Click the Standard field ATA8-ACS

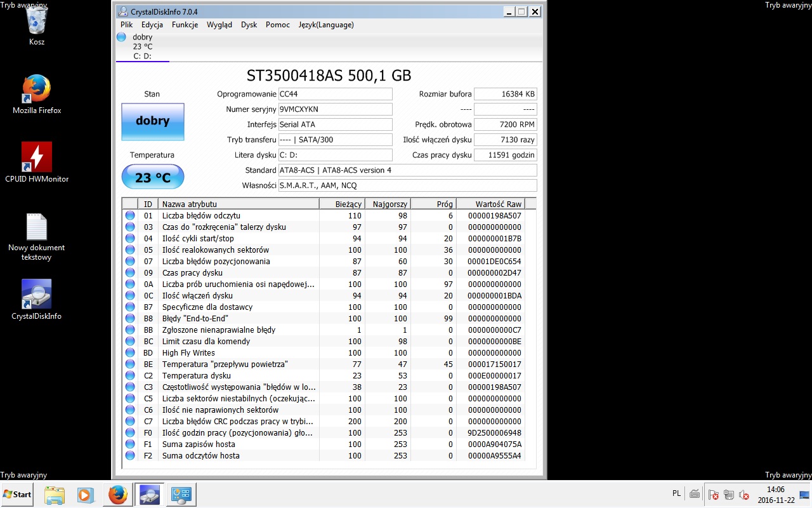[408, 170]
